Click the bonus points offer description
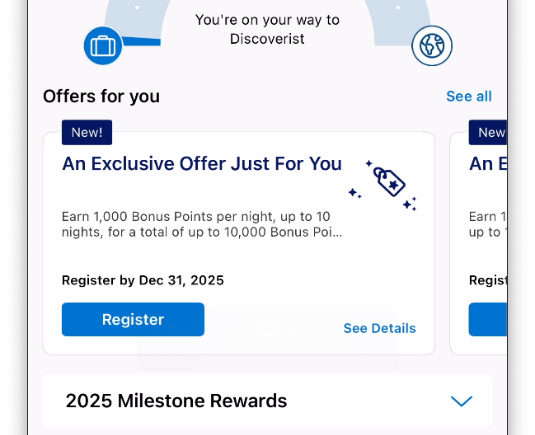This screenshot has width=535, height=435. (202, 224)
